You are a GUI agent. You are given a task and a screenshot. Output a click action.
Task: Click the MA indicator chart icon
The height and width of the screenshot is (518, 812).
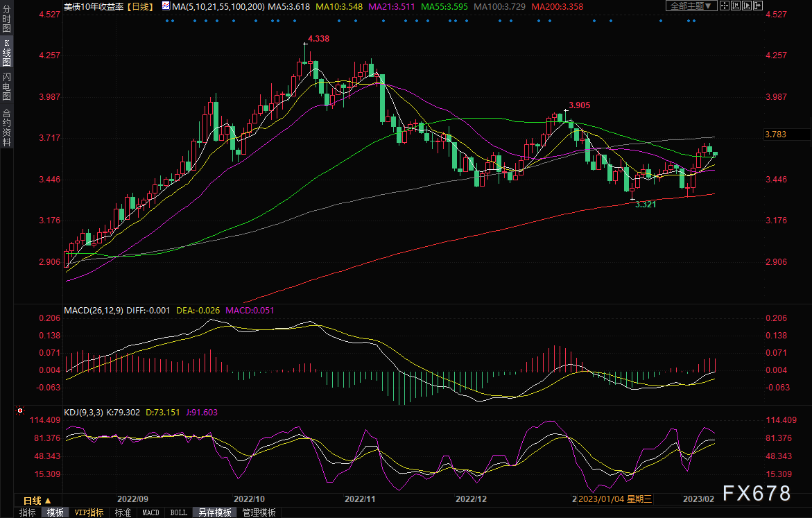[166, 6]
